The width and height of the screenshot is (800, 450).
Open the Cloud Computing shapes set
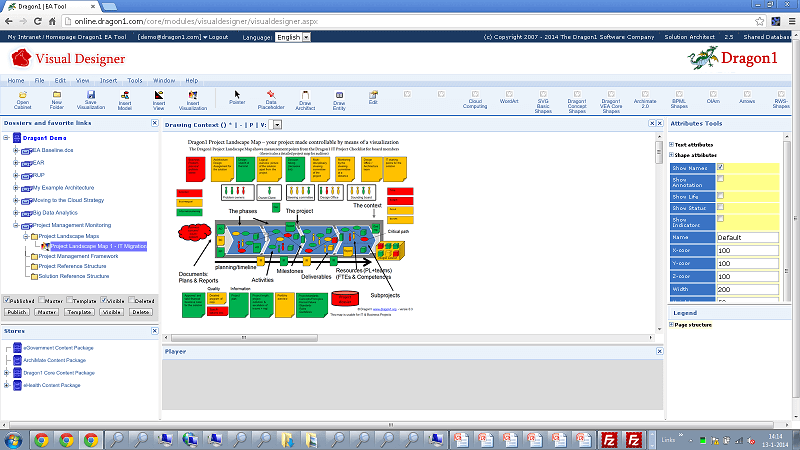pyautogui.click(x=475, y=99)
